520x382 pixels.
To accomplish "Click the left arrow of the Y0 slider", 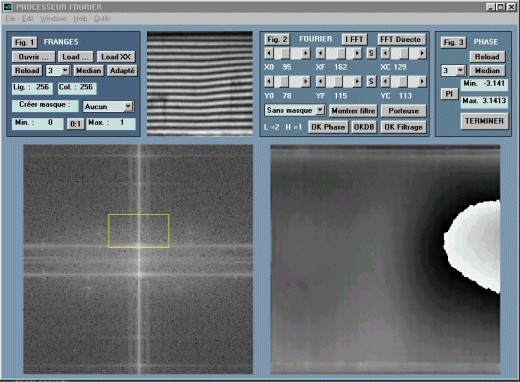I will coord(269,81).
